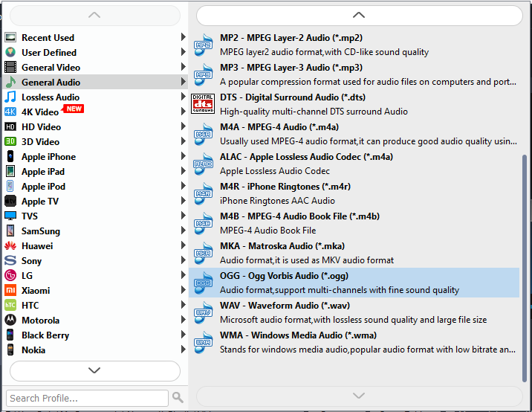The height and width of the screenshot is (412, 532).
Task: Open the HTC category
Action: (x=95, y=305)
